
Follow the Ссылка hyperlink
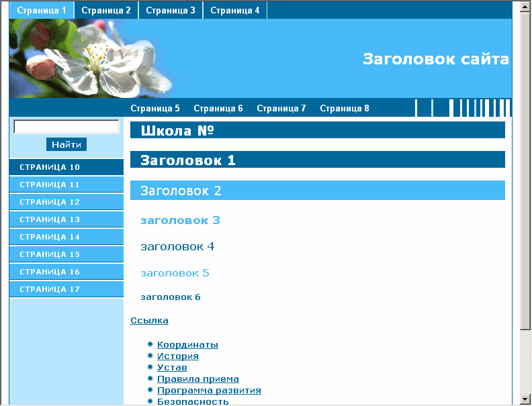149,321
